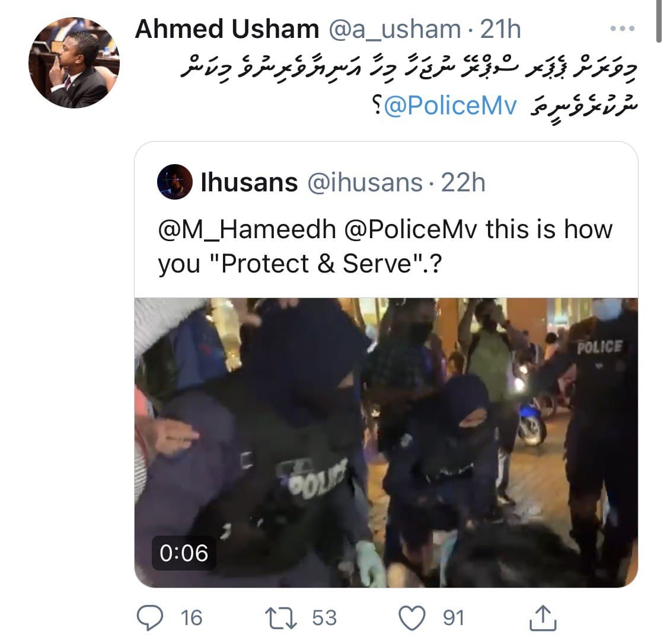Open the reply bubble icon

150,617
